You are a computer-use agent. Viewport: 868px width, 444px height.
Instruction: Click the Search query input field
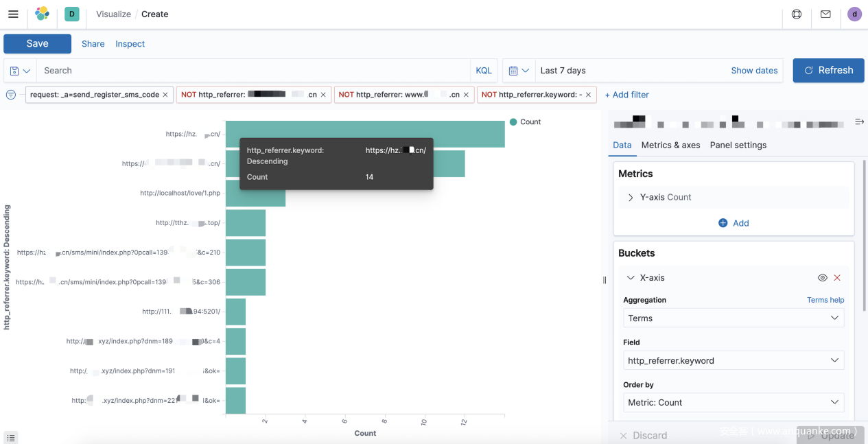click(x=254, y=71)
